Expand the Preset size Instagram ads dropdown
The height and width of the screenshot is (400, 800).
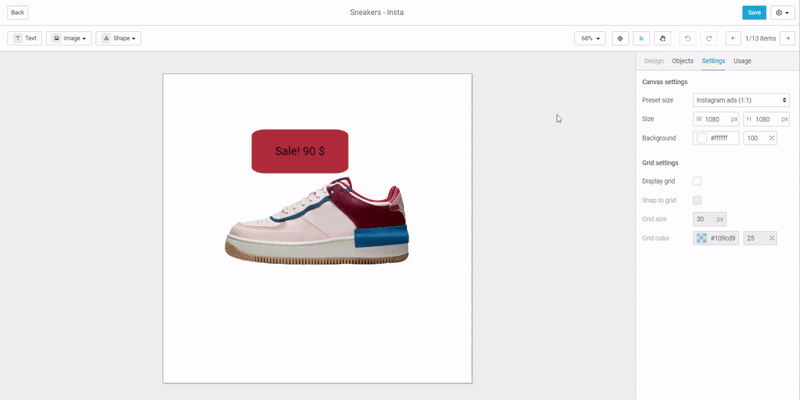(741, 100)
